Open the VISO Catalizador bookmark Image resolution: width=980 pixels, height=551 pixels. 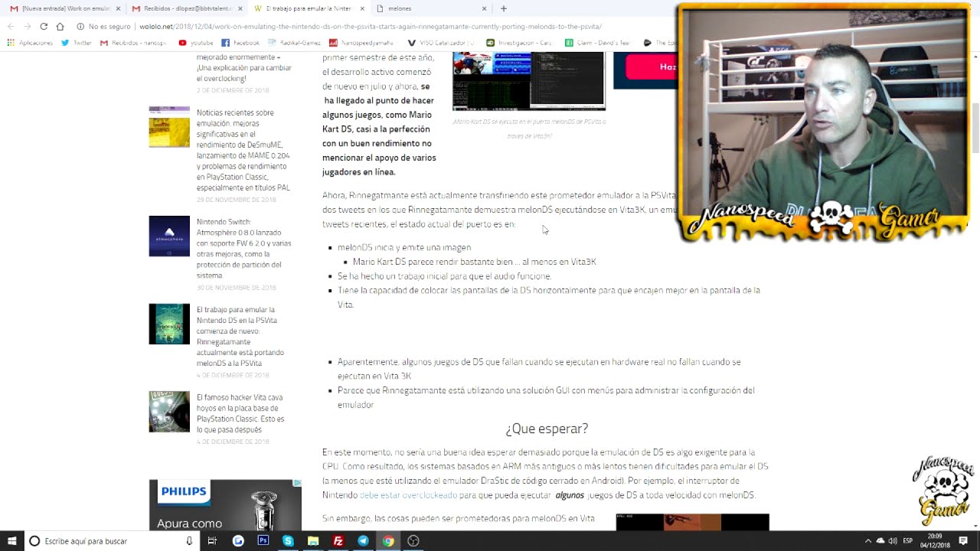point(441,43)
